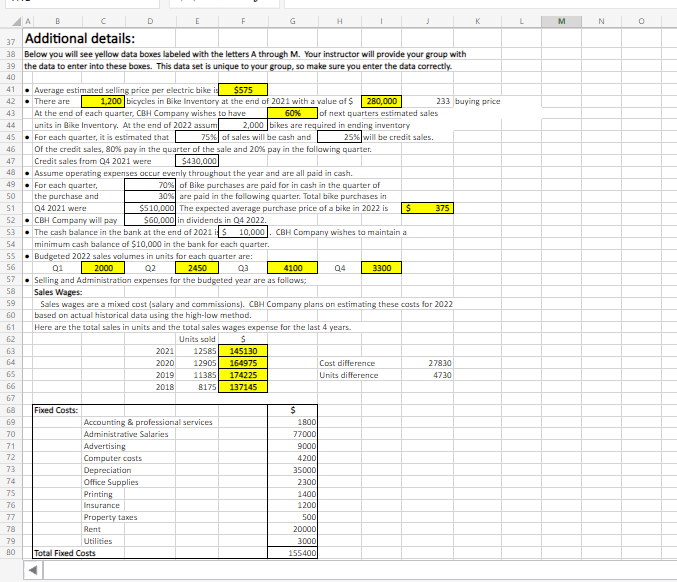Image resolution: width=677 pixels, height=582 pixels.
Task: Select column D header
Action: tap(150, 21)
